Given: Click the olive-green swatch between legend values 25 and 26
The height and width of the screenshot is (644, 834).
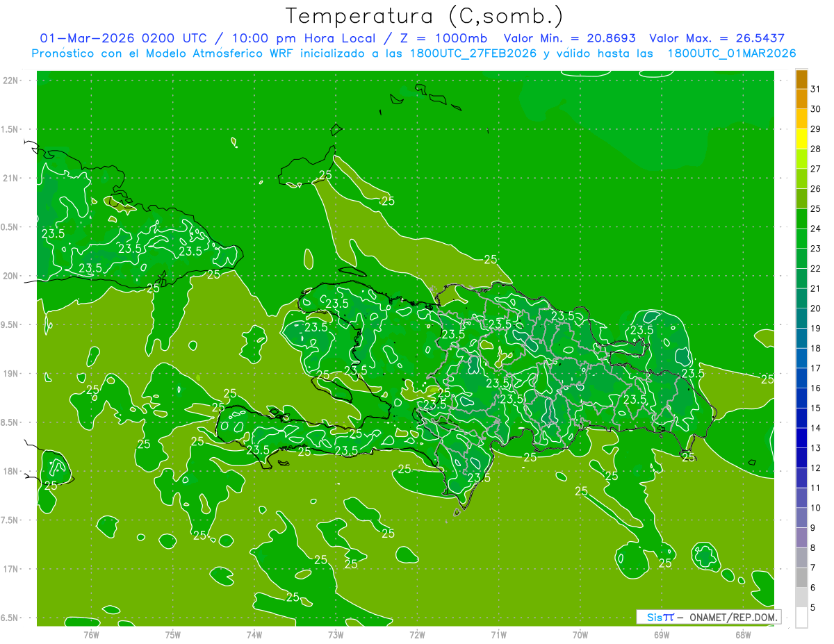Looking at the screenshot, I should coord(801,199).
